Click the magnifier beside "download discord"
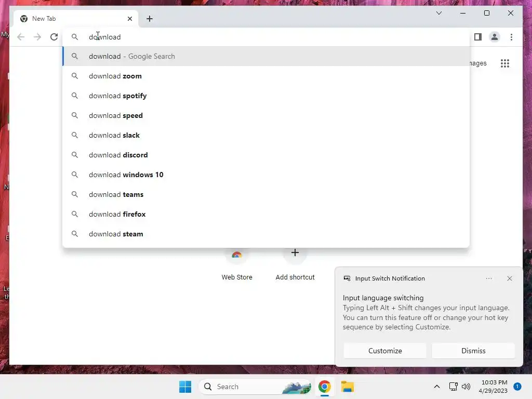The width and height of the screenshot is (532, 399). click(x=75, y=155)
